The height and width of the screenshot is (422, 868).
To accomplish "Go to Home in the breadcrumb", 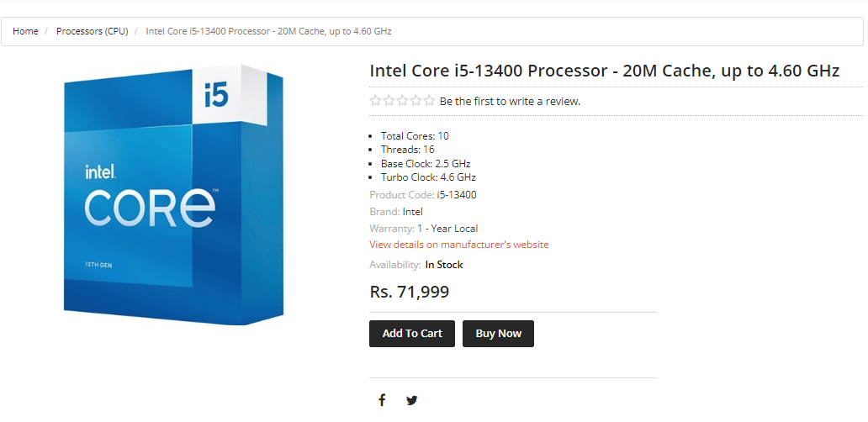I will point(25,31).
